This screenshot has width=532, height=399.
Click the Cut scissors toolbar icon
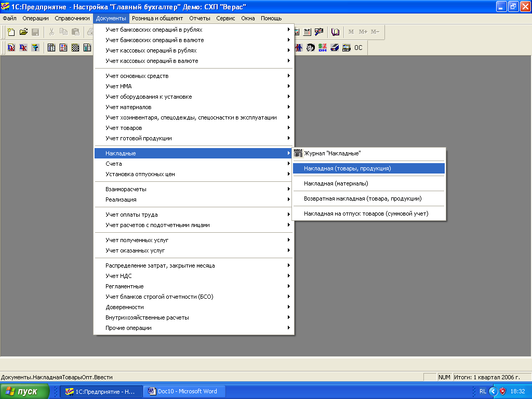click(x=51, y=32)
